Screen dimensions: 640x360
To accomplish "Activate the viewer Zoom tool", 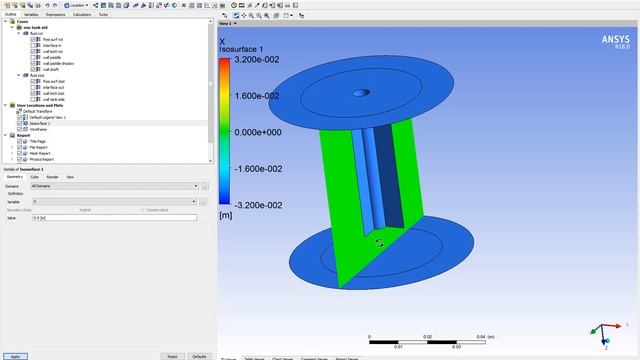I will pos(251,16).
